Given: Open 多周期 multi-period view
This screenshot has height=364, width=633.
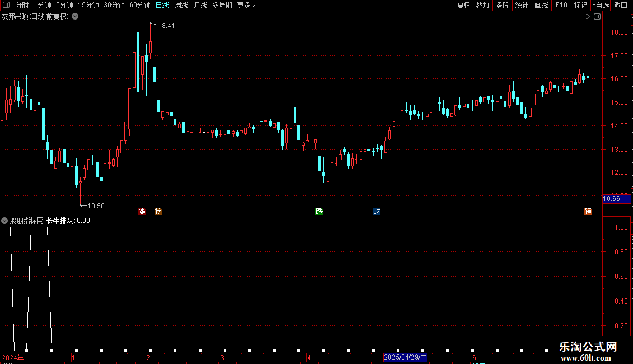Looking at the screenshot, I should [x=222, y=5].
